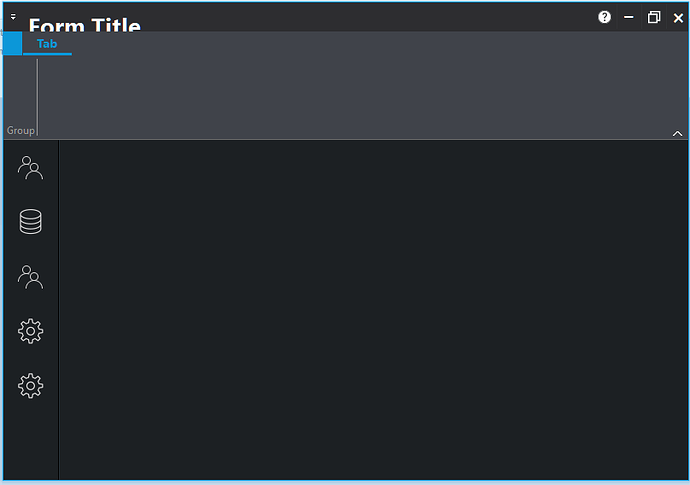Open the blue application menu button
Viewport: 690px width, 485px height.
tap(12, 43)
